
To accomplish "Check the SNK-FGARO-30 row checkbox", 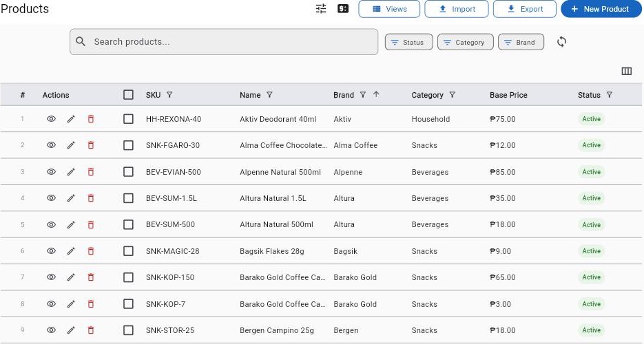I will [128, 145].
